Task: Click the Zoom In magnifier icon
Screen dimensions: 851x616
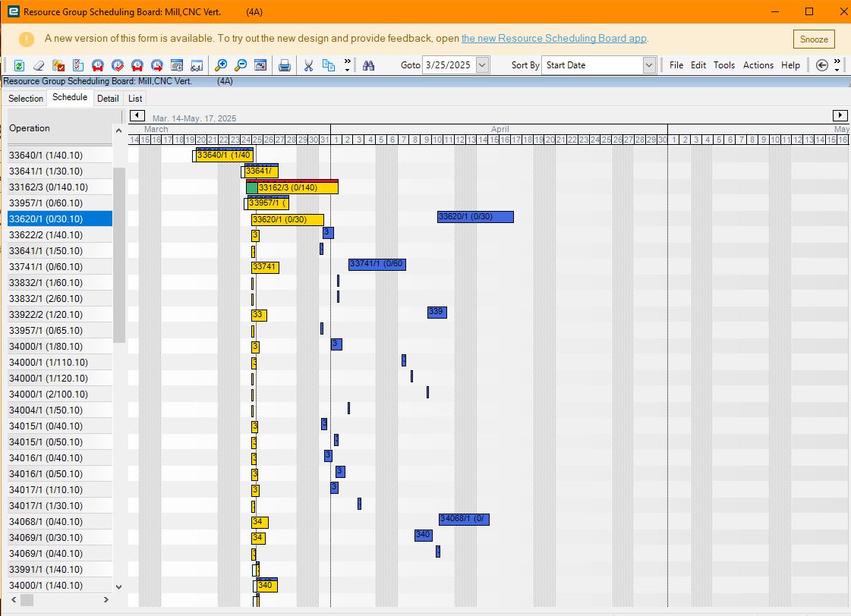Action: tap(221, 65)
